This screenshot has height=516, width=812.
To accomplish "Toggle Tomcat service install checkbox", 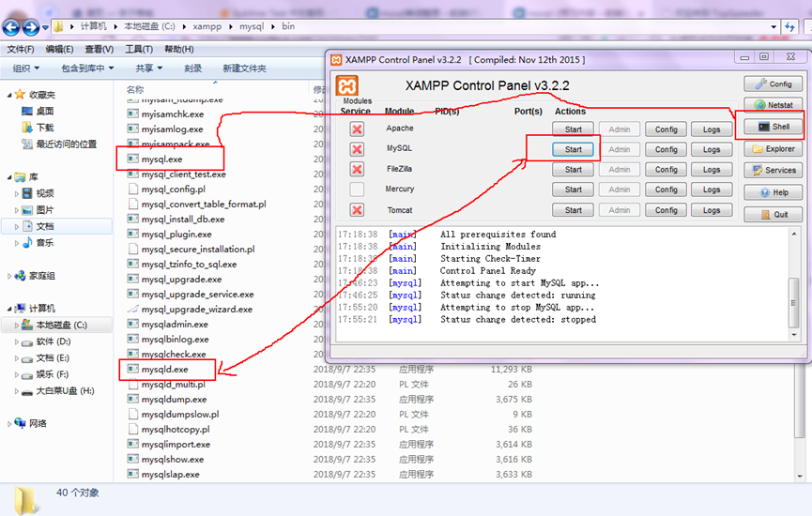I will coord(357,209).
